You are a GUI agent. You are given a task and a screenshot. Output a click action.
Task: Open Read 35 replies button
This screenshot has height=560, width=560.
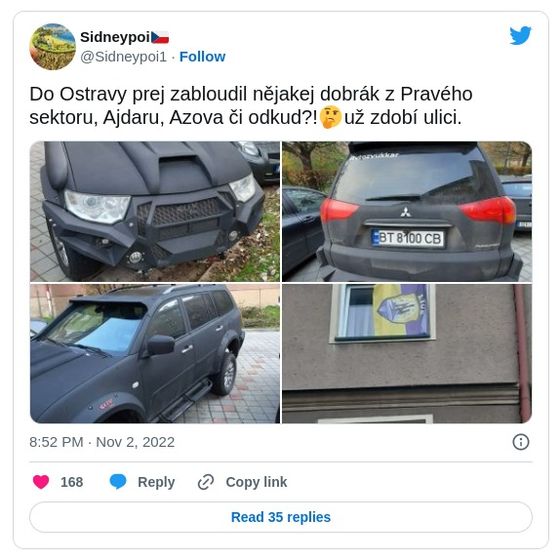coord(281,517)
